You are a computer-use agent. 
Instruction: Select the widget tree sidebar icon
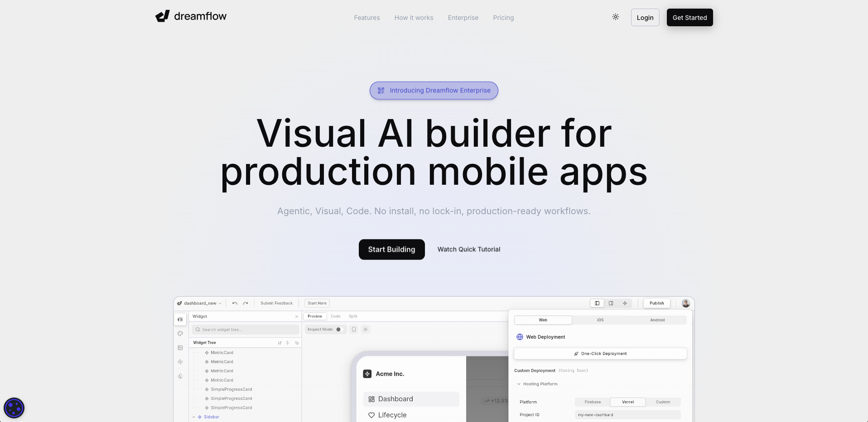180,320
